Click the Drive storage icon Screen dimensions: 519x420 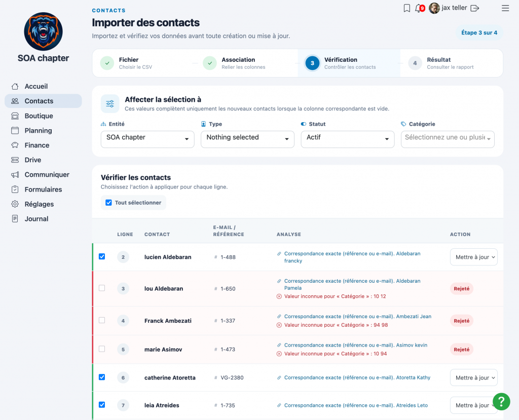[15, 160]
